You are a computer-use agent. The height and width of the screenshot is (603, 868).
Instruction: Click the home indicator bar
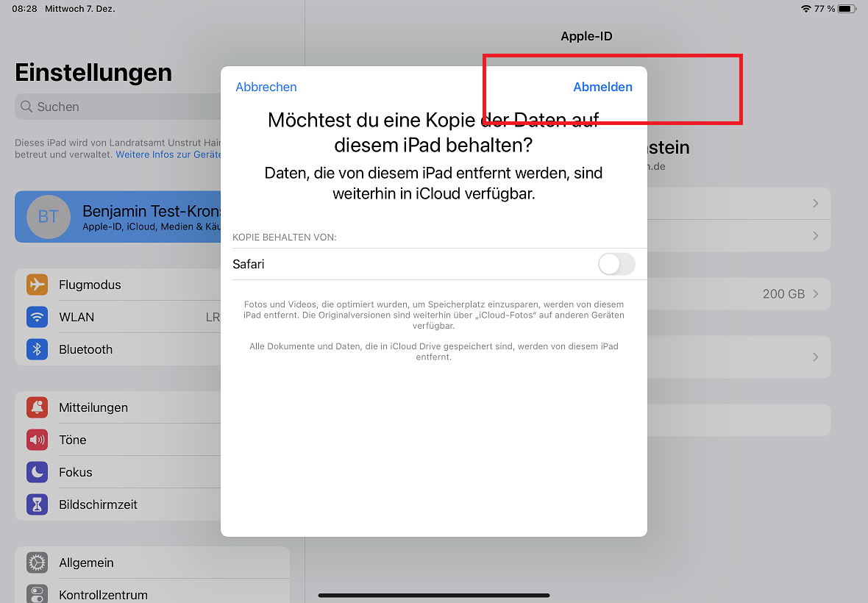pos(434,595)
